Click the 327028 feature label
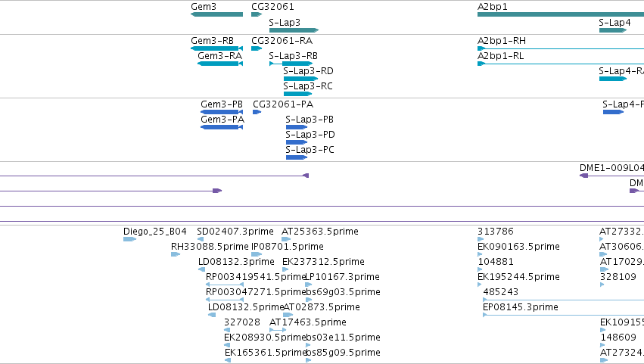The width and height of the screenshot is (644, 364). [242, 322]
